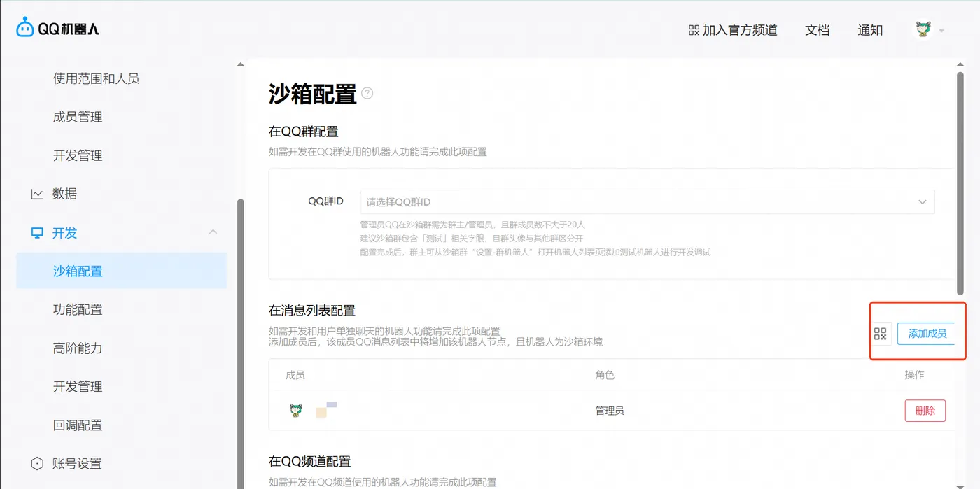
Task: Open 文档 in top navigation
Action: coord(818,30)
